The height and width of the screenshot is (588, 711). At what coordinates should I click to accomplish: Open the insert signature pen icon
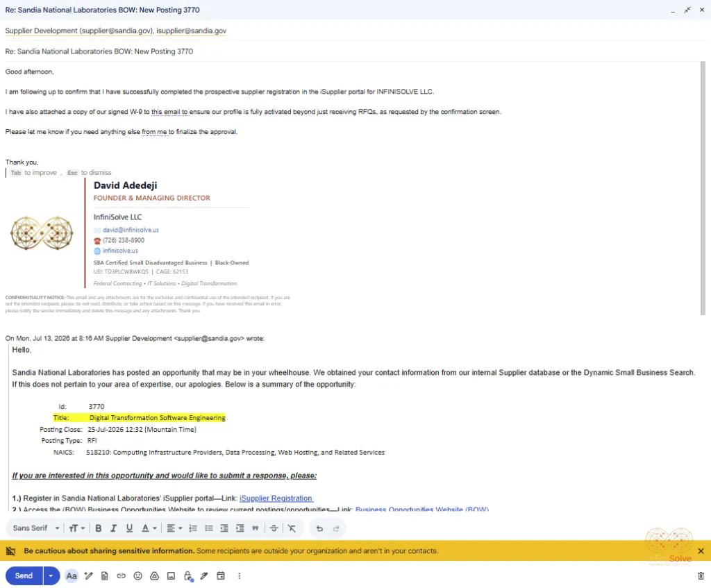click(x=205, y=576)
